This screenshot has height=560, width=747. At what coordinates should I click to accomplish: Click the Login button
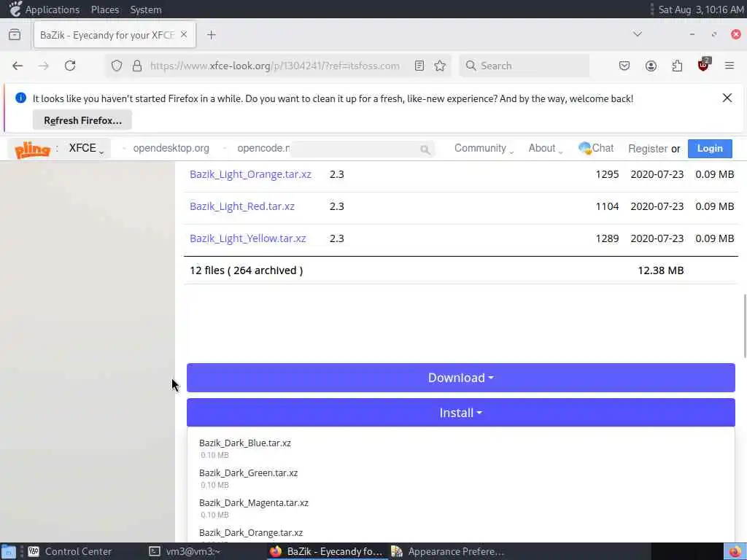click(x=710, y=149)
